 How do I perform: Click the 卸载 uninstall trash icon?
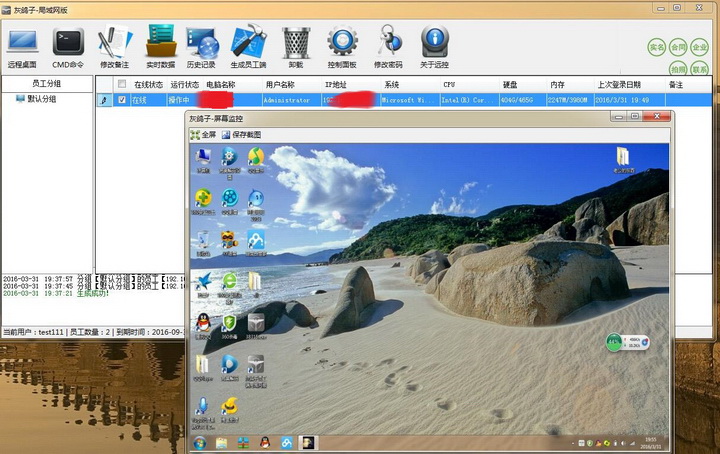(x=296, y=48)
